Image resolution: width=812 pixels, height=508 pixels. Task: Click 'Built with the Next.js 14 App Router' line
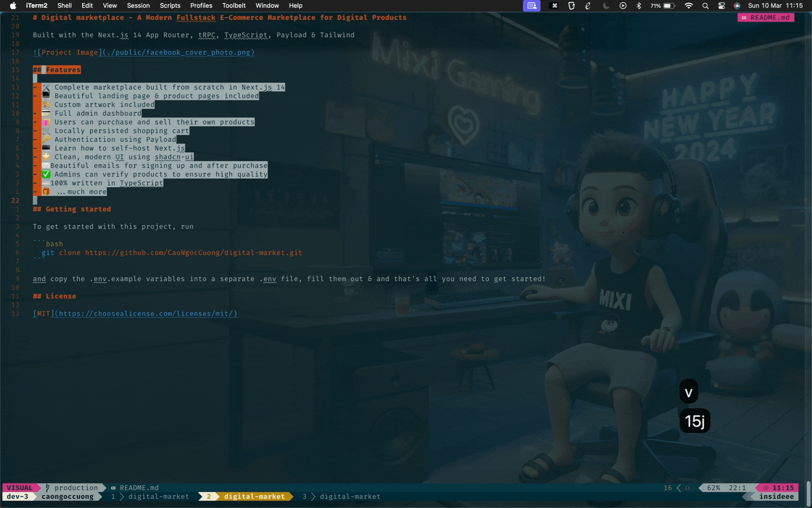[194, 35]
